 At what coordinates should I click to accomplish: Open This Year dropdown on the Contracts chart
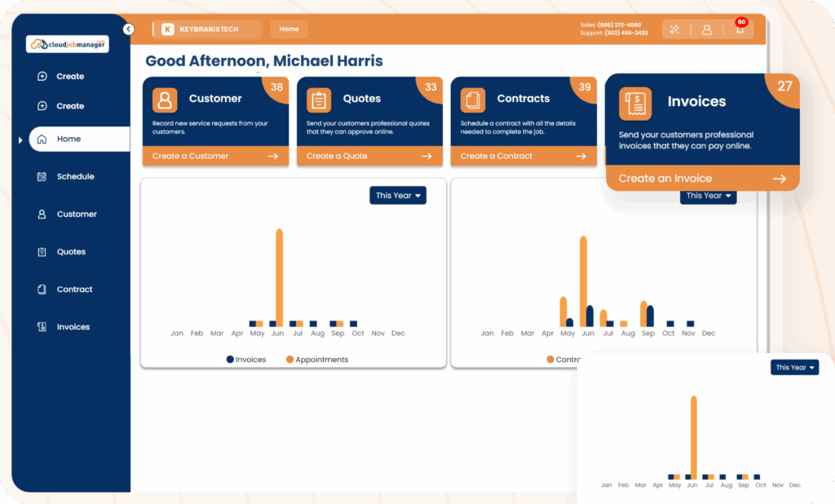coord(708,197)
